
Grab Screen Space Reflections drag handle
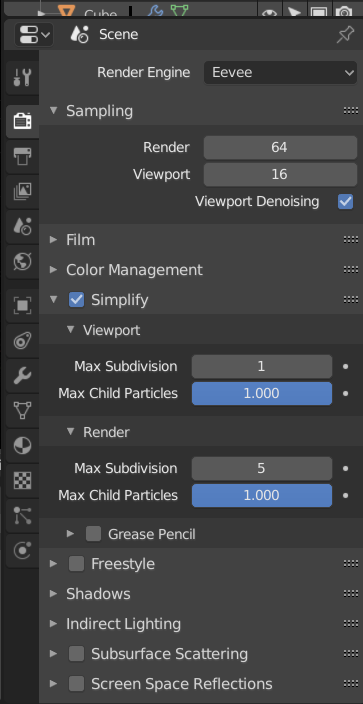coord(351,684)
